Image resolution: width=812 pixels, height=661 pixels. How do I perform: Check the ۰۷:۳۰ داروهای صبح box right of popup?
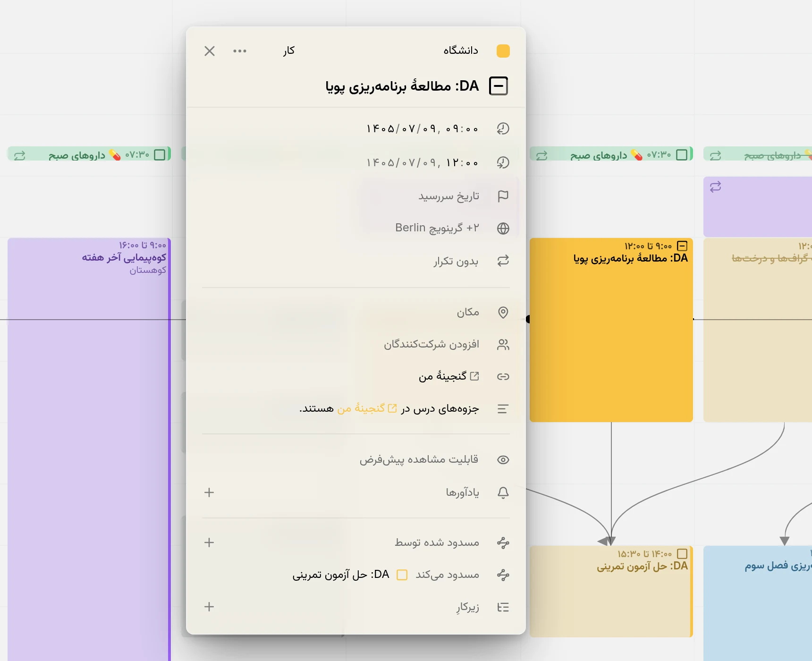[x=682, y=155]
